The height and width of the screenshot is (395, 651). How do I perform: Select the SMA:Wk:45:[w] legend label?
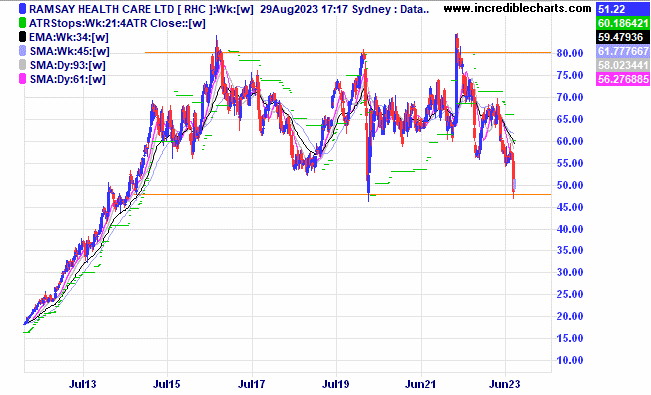pyautogui.click(x=69, y=52)
